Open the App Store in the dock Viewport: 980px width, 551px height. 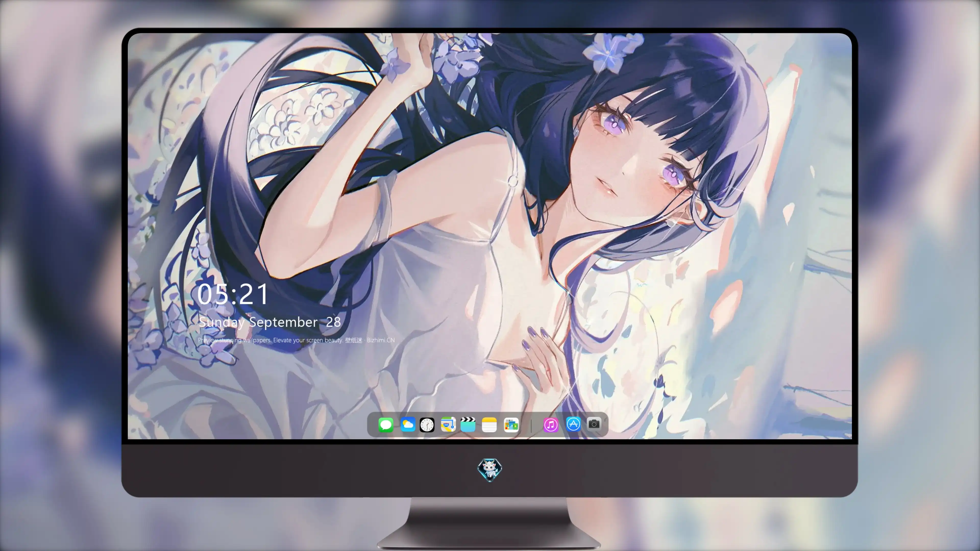coord(573,424)
